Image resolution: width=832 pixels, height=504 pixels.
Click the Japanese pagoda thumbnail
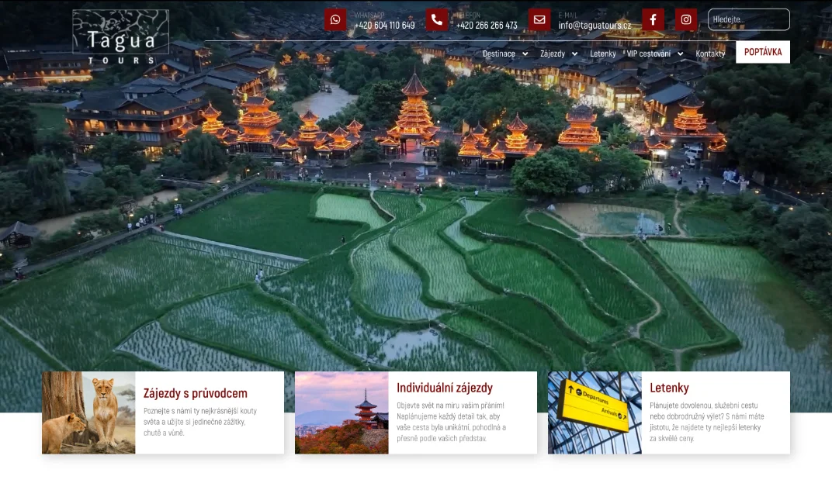click(341, 413)
